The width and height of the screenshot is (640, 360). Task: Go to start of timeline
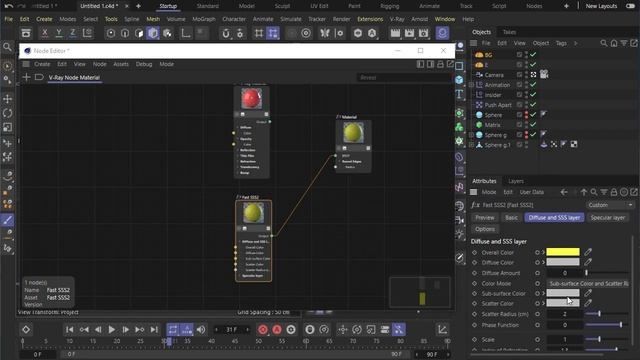click(x=70, y=329)
